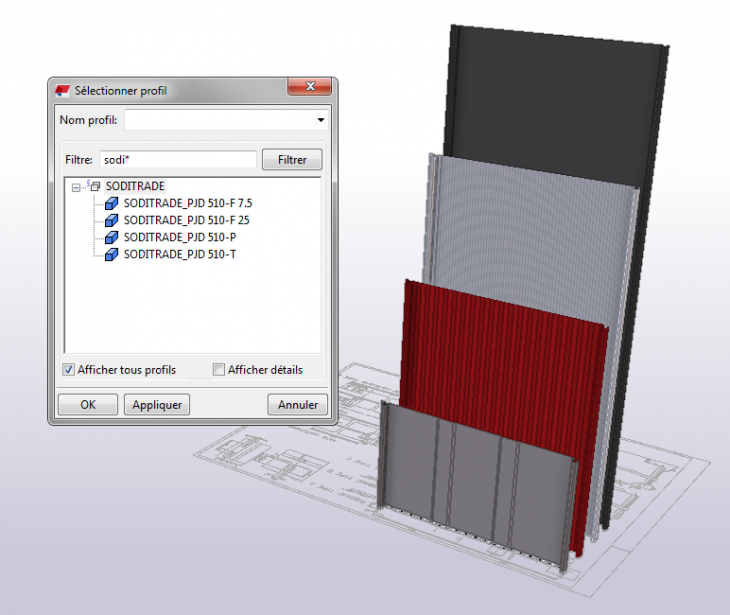Click the blue icon beside SODITRADE_PJD 510-P
This screenshot has height=615, width=730.
[x=111, y=237]
